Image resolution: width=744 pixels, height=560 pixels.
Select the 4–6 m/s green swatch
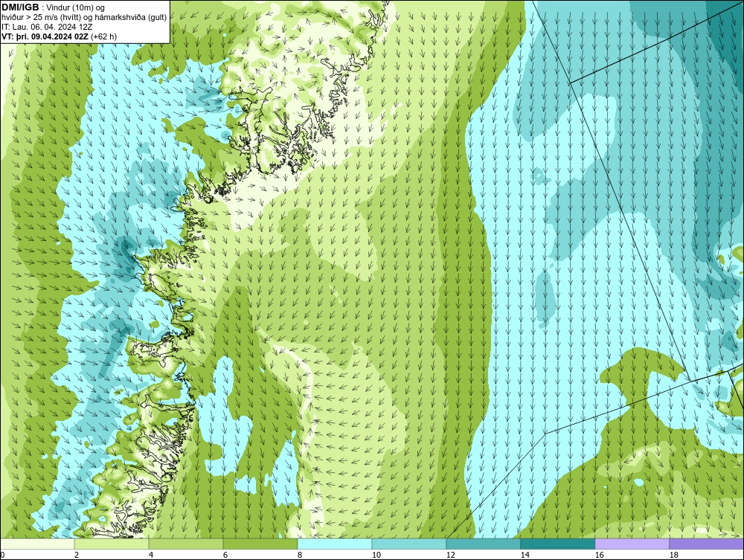pyautogui.click(x=186, y=544)
